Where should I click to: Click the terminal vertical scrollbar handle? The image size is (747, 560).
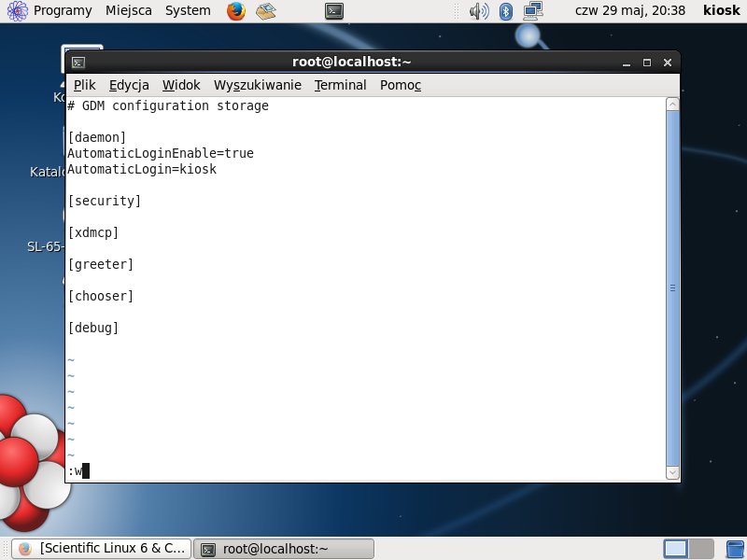pos(671,289)
